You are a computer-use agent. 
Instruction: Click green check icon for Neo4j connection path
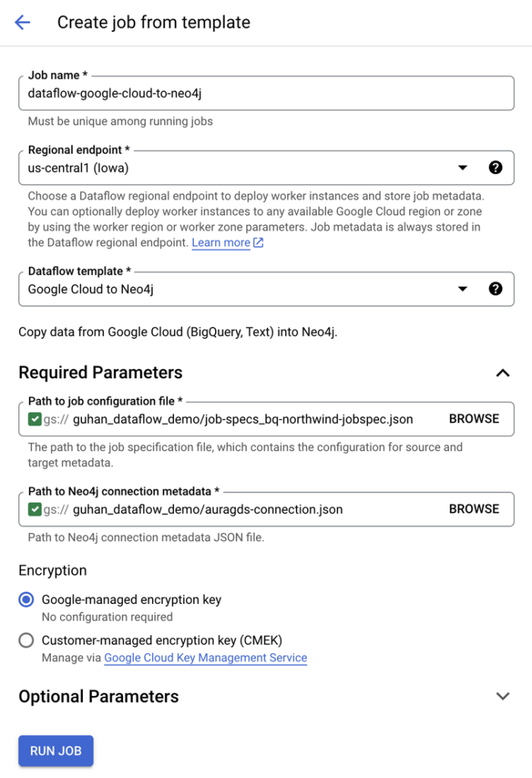[x=34, y=509]
